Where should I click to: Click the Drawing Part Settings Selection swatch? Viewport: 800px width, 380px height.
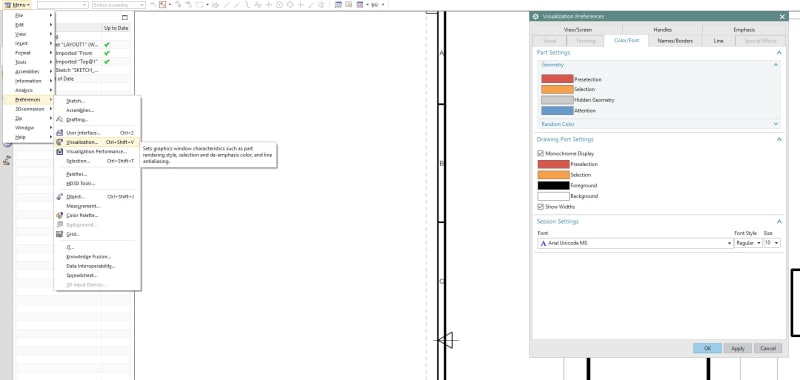pos(554,175)
